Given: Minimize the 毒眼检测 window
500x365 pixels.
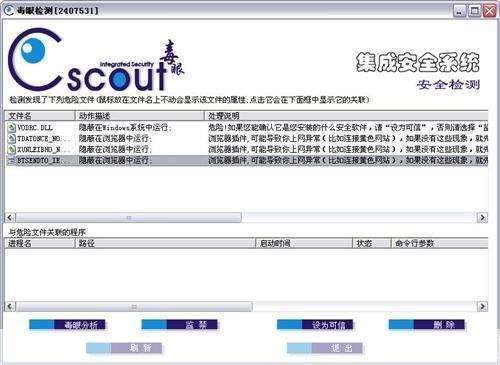Looking at the screenshot, I should click(x=459, y=11).
